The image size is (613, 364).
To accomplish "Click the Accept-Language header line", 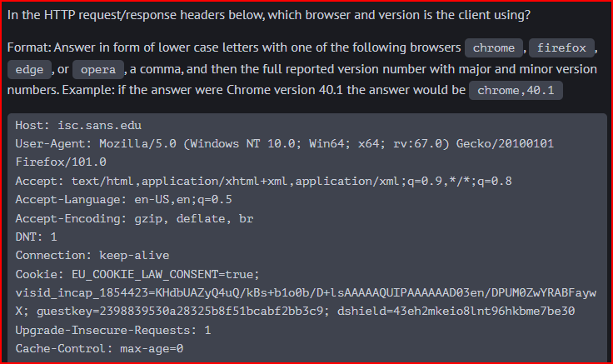I will click(123, 199).
